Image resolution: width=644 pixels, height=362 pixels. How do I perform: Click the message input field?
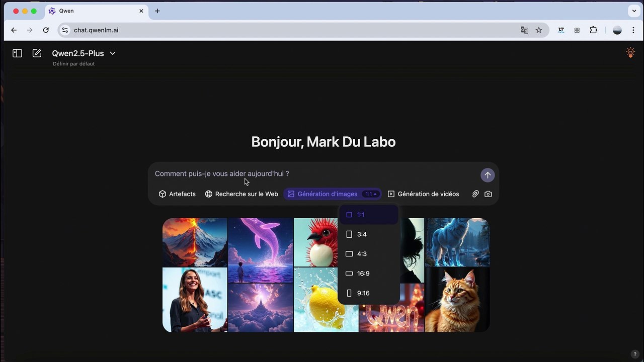pyautogui.click(x=314, y=174)
